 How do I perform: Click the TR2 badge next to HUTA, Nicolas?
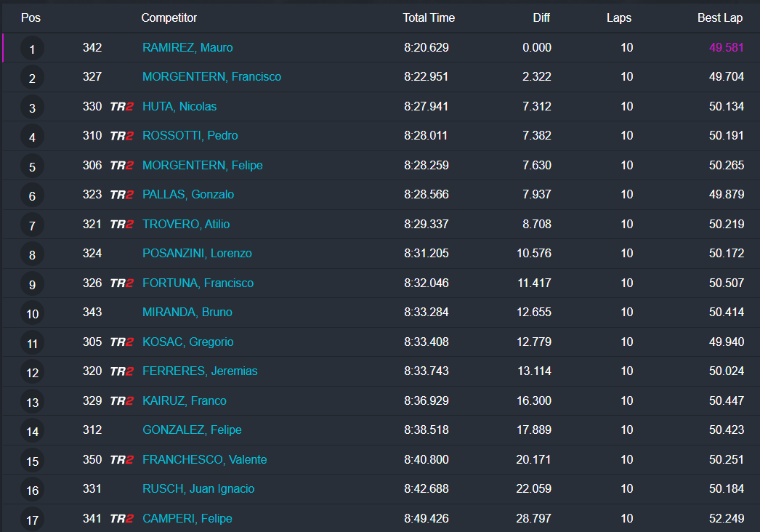tap(121, 107)
